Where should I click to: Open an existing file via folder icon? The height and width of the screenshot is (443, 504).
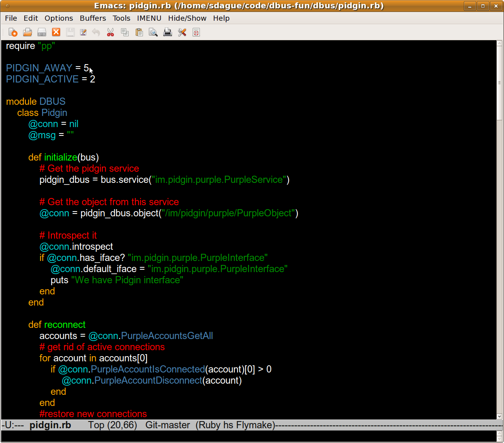[27, 32]
